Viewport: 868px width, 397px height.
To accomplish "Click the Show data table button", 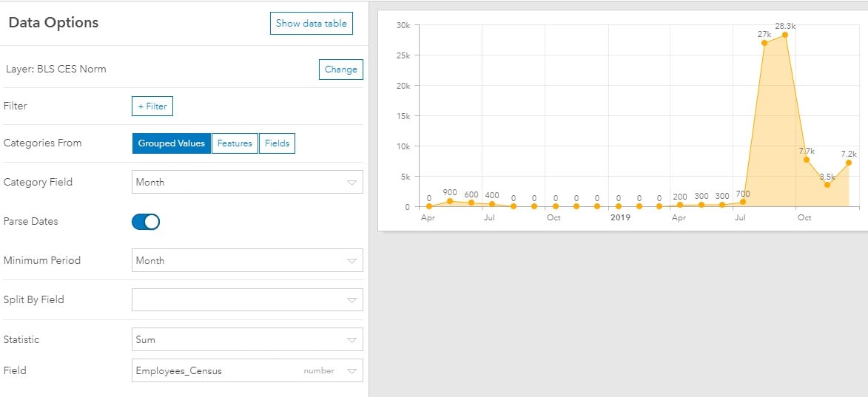I will tap(311, 23).
